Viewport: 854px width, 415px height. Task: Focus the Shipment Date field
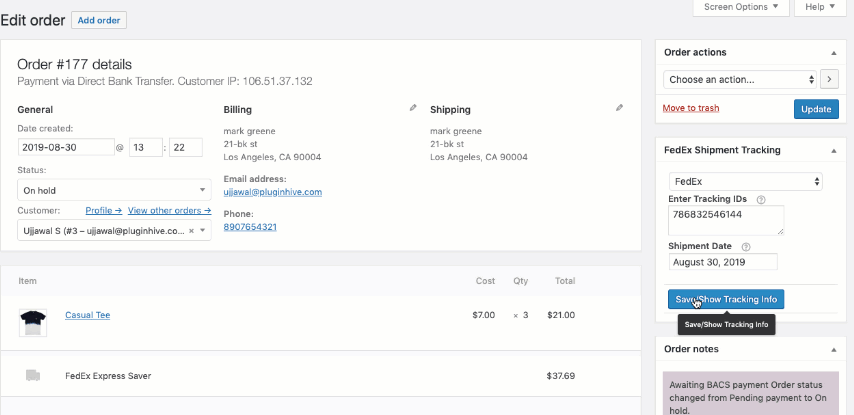coord(723,262)
